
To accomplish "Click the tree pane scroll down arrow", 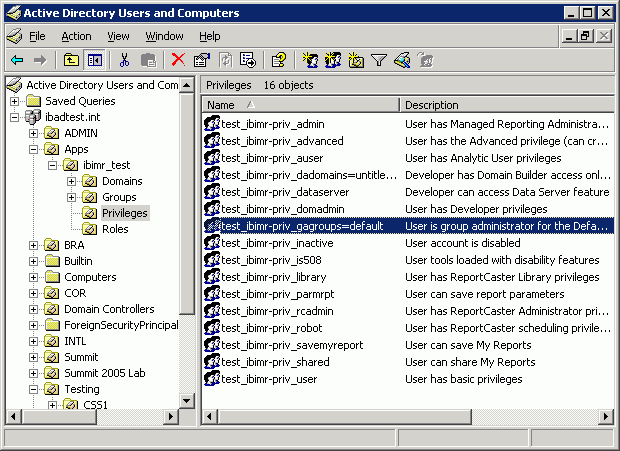I will click(187, 401).
